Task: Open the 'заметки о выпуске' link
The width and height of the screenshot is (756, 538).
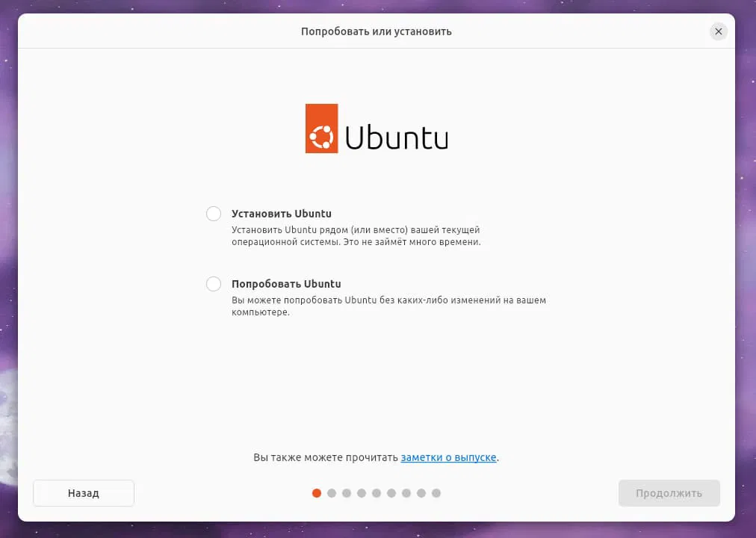Action: point(448,457)
